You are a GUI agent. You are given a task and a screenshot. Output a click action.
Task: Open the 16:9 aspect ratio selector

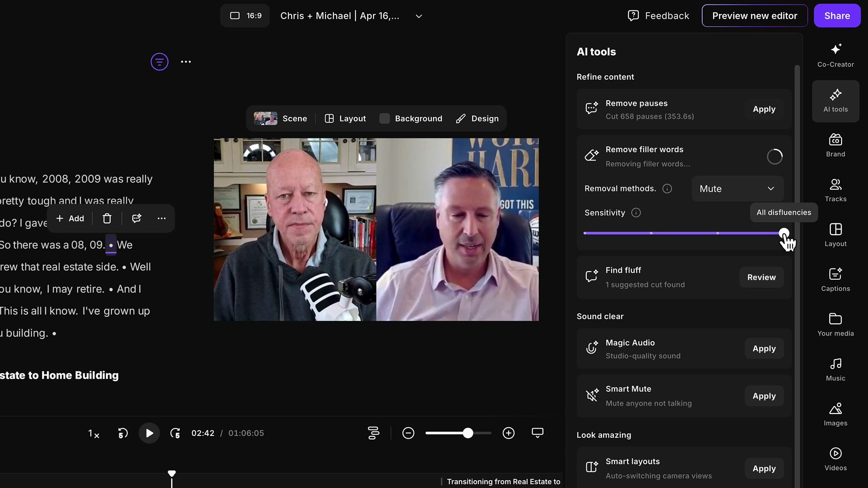245,16
